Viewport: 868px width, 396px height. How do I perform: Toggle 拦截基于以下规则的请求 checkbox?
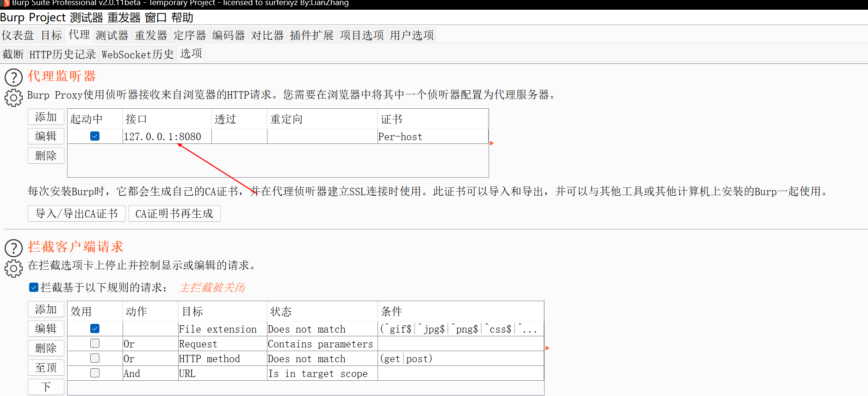pos(33,287)
